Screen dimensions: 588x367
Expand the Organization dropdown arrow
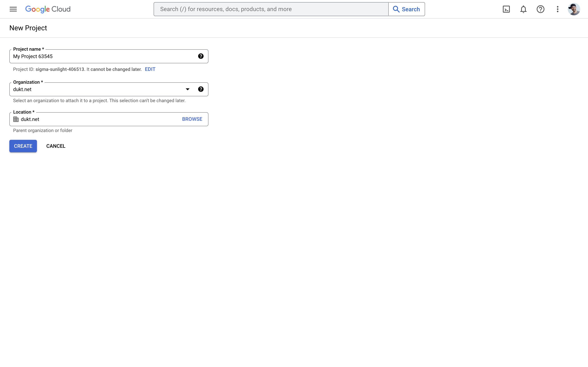tap(188, 89)
